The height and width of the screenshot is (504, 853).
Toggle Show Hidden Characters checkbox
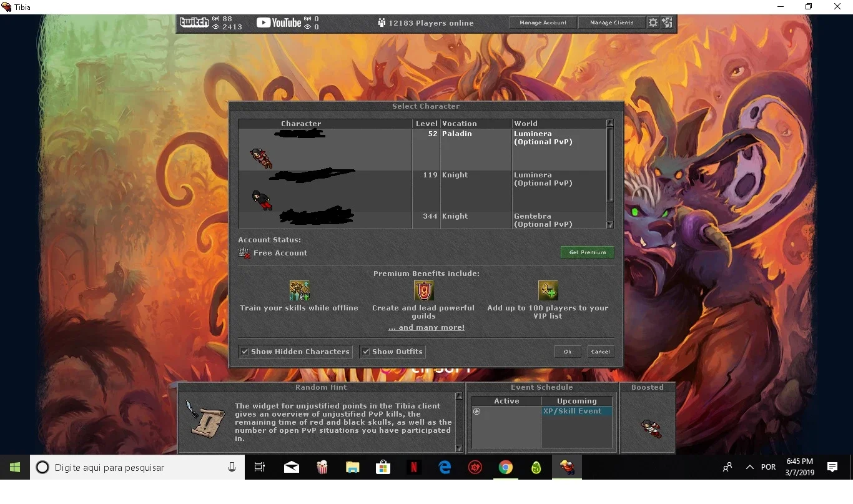[245, 352]
